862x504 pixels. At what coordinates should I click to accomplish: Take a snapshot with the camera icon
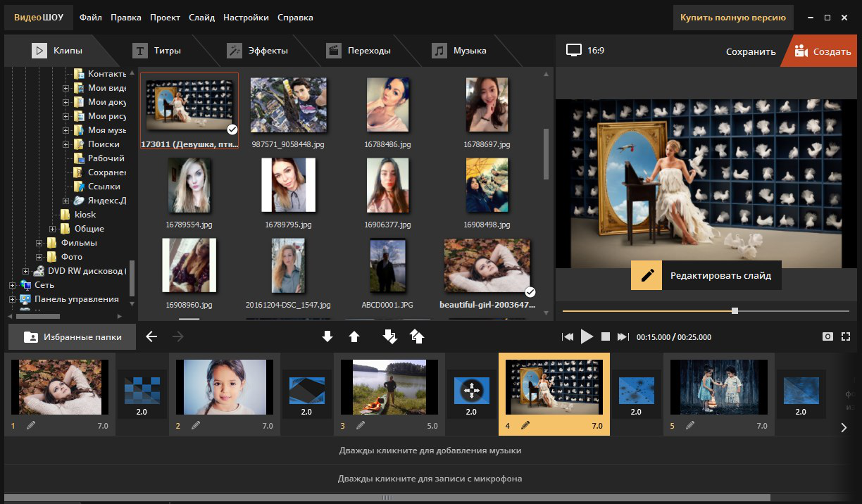tap(828, 337)
